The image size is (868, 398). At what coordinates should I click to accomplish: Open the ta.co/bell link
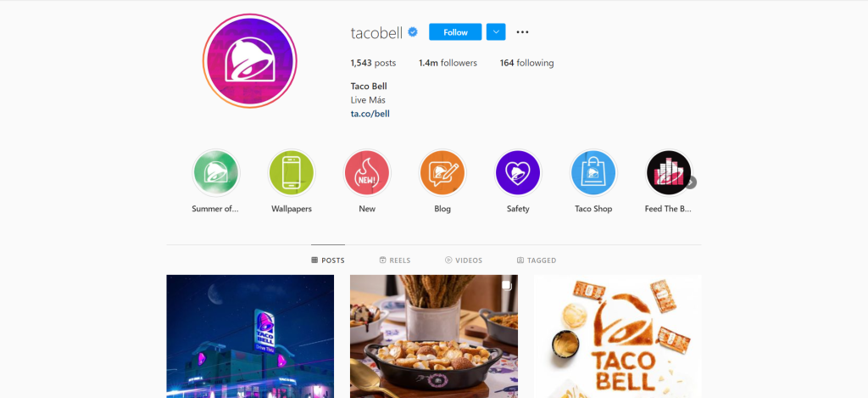point(370,115)
